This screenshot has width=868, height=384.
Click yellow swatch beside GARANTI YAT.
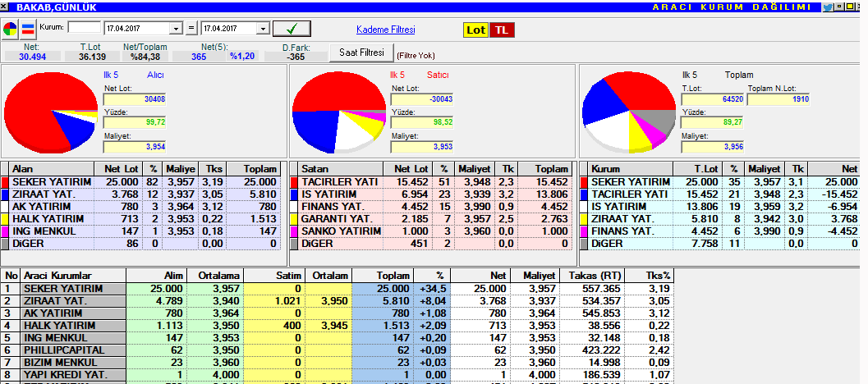294,218
